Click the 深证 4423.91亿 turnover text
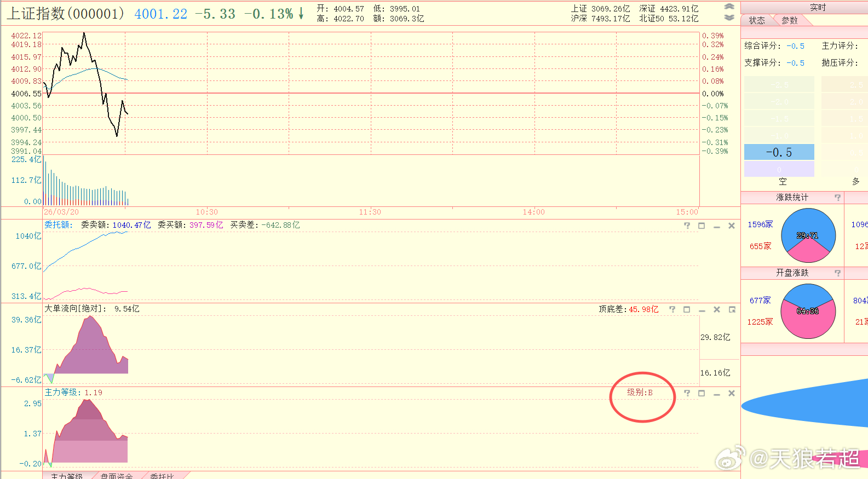This screenshot has width=868, height=479. [x=669, y=9]
